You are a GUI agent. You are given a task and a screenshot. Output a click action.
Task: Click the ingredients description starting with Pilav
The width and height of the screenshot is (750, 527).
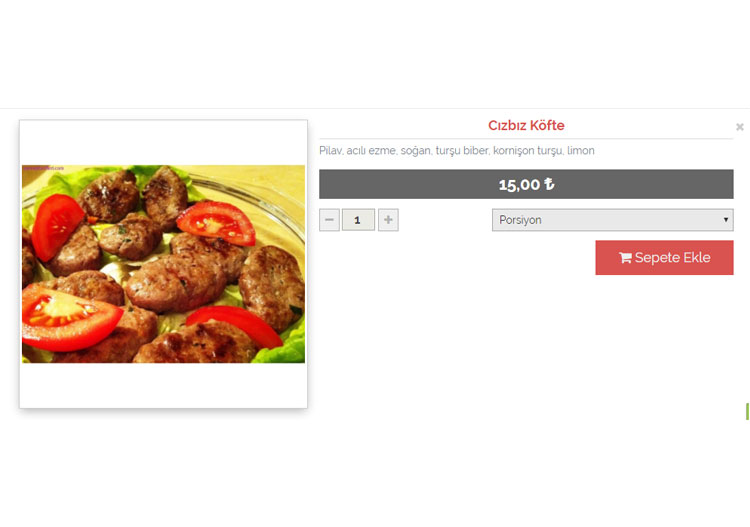(x=456, y=151)
